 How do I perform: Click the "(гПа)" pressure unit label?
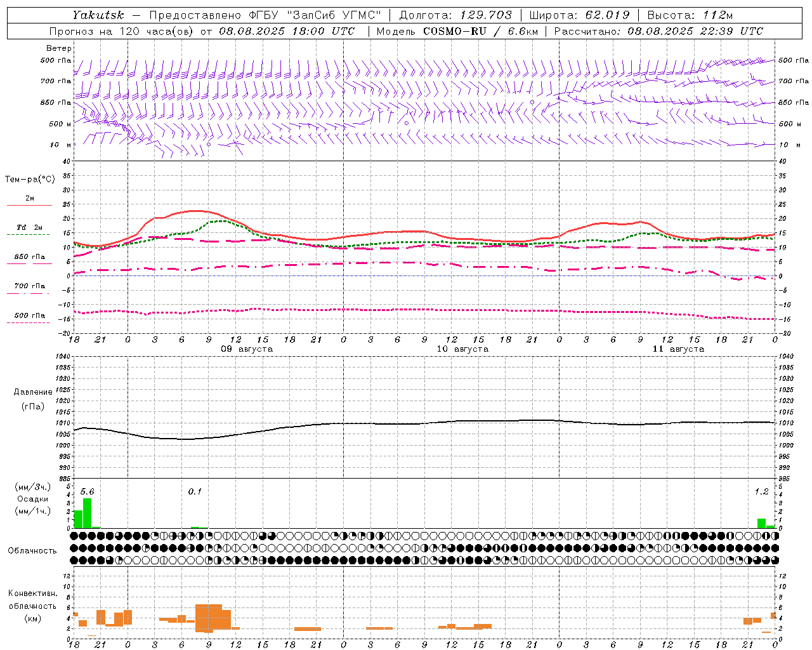33,406
